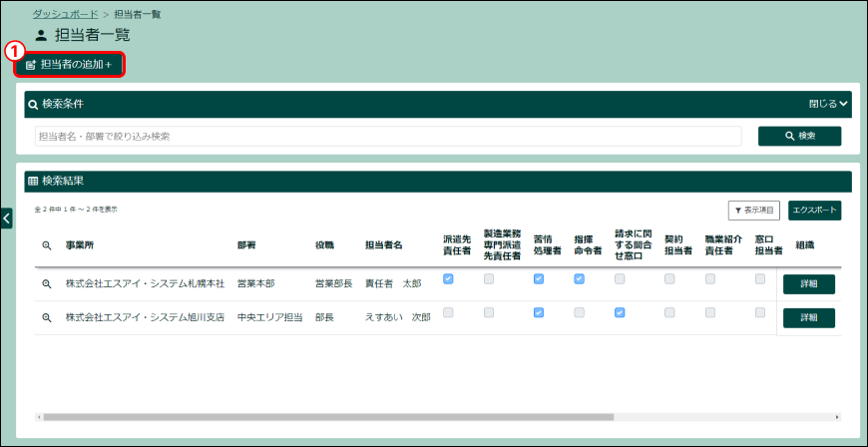Check 指揮命令者 for えすあい 次郎

pos(579,313)
